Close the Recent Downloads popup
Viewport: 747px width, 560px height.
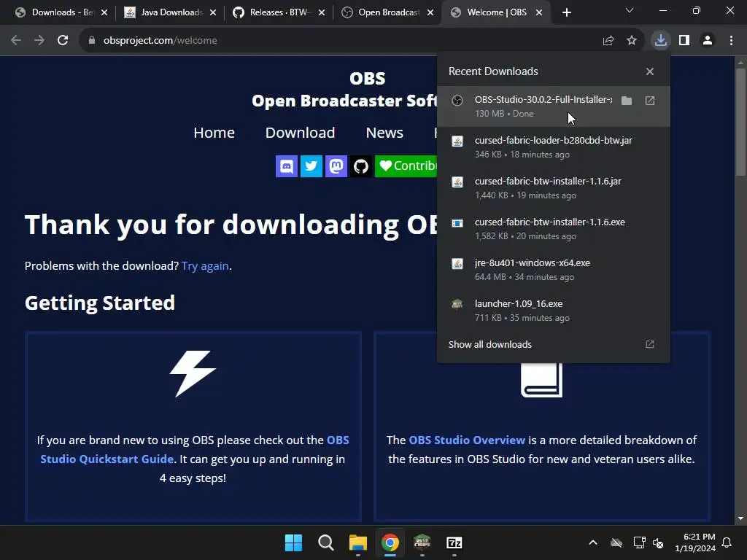[x=650, y=71]
